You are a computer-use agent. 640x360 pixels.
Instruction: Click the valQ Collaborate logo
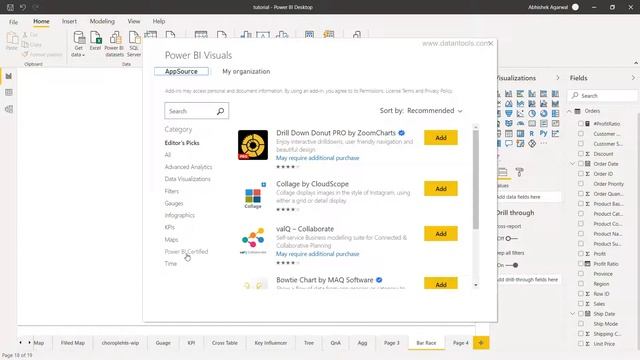coord(253,241)
